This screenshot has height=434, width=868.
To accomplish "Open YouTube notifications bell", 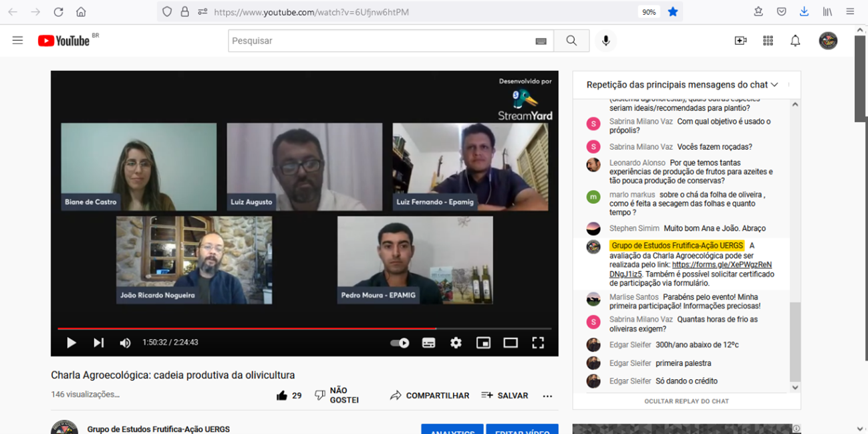I will click(794, 40).
